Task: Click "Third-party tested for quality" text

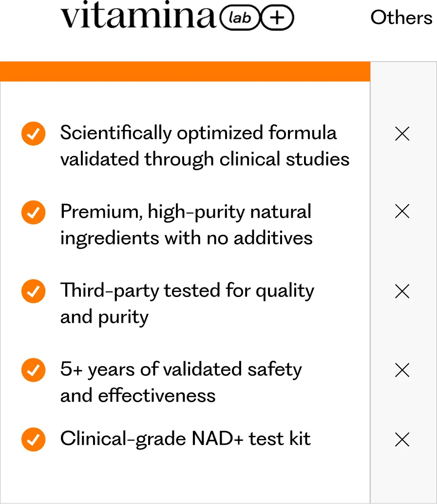Action: (x=187, y=291)
